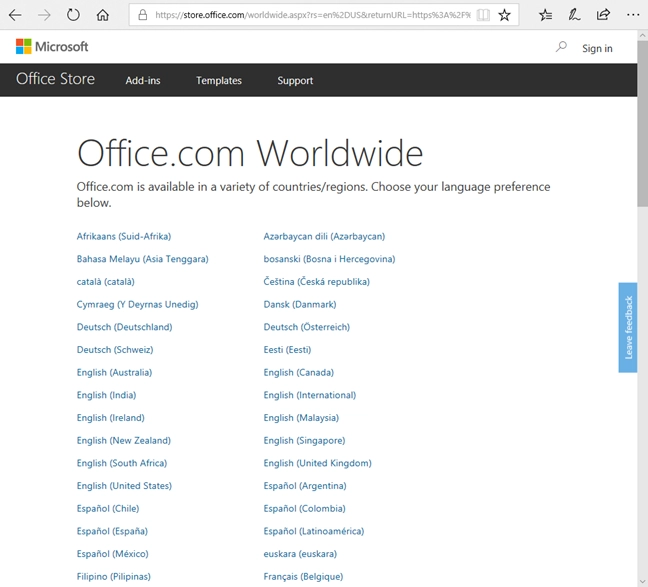The image size is (648, 587).
Task: Click Español (Colombia)
Action: tap(305, 508)
